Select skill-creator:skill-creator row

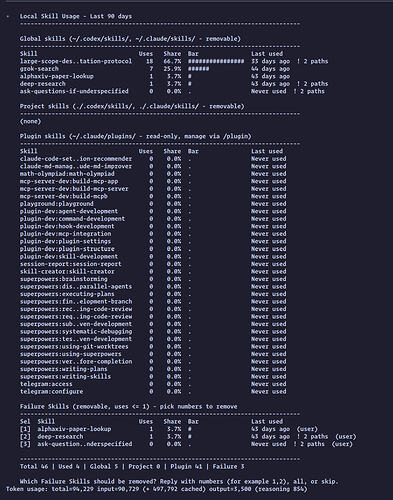pos(153,271)
